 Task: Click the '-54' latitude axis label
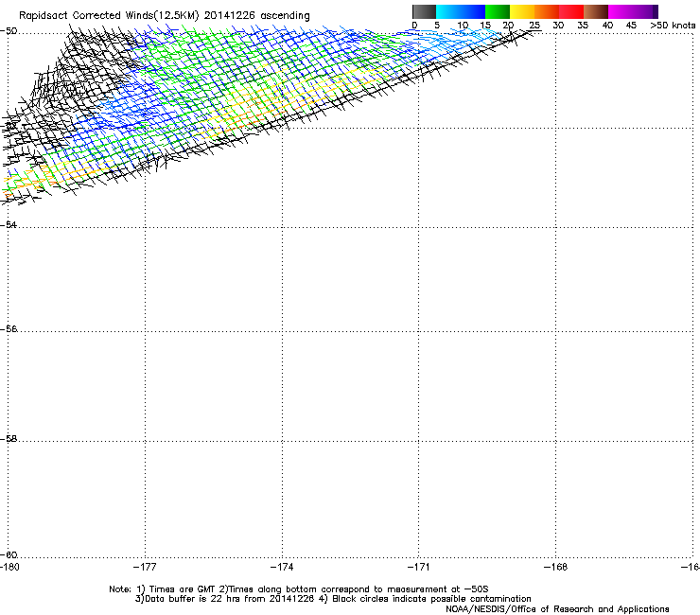pos(9,224)
